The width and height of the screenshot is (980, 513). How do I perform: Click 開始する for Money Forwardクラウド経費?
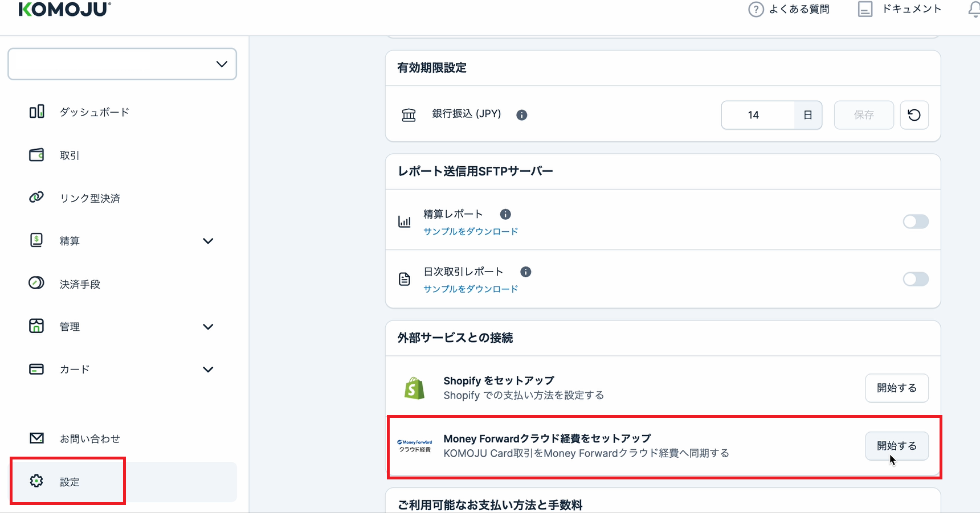pyautogui.click(x=897, y=446)
